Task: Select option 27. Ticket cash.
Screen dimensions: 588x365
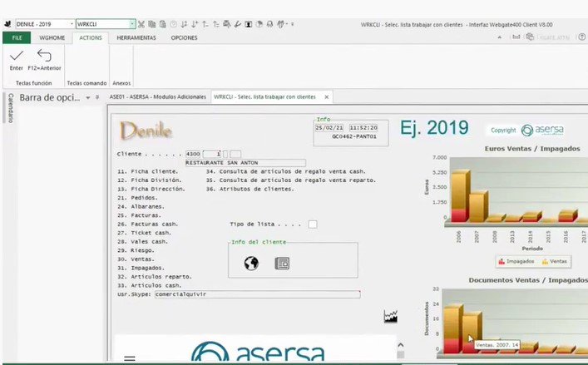Action: click(144, 233)
